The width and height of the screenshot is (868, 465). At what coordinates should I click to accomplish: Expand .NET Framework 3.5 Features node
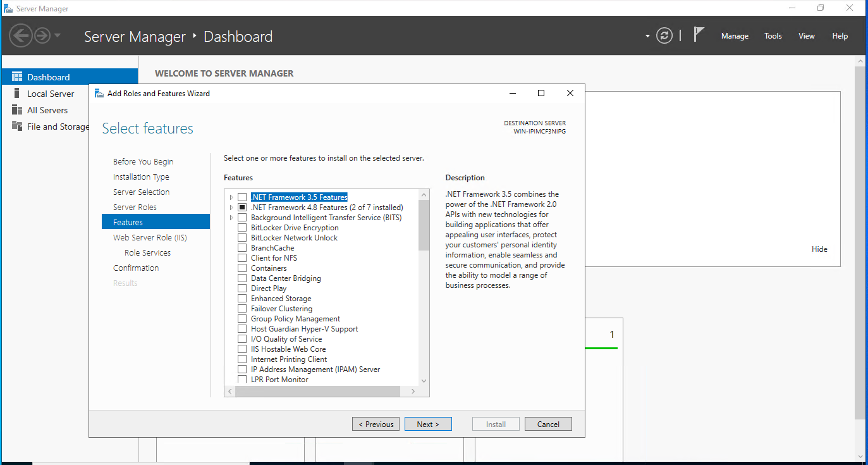pyautogui.click(x=231, y=197)
